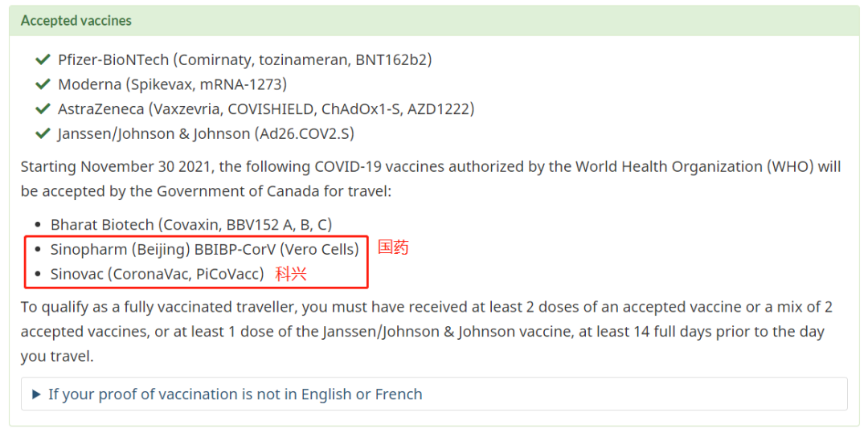868x433 pixels.
Task: Expand the proof of vaccination disclosure triangle
Action: [36, 394]
